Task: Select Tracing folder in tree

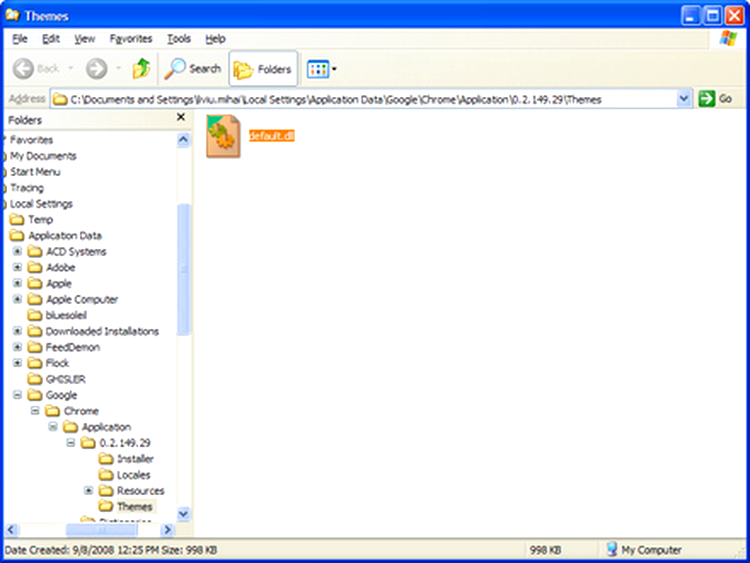Action: 27,188
